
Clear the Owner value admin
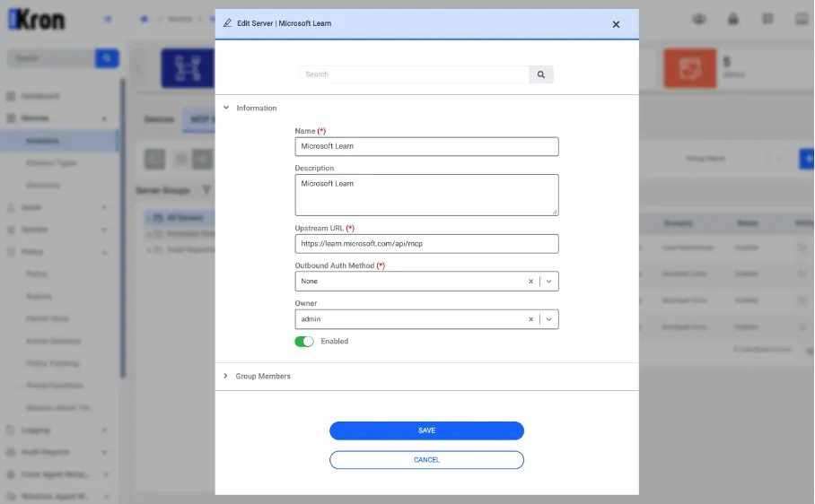(x=530, y=319)
